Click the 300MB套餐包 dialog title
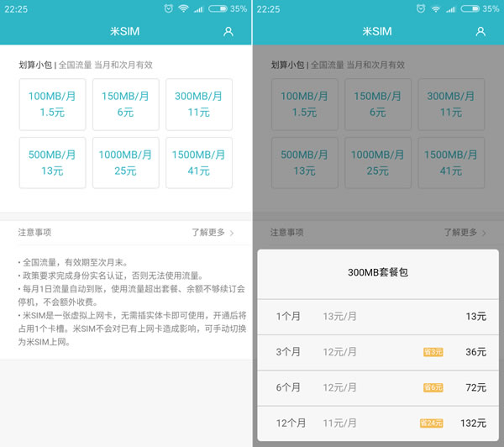 click(378, 272)
